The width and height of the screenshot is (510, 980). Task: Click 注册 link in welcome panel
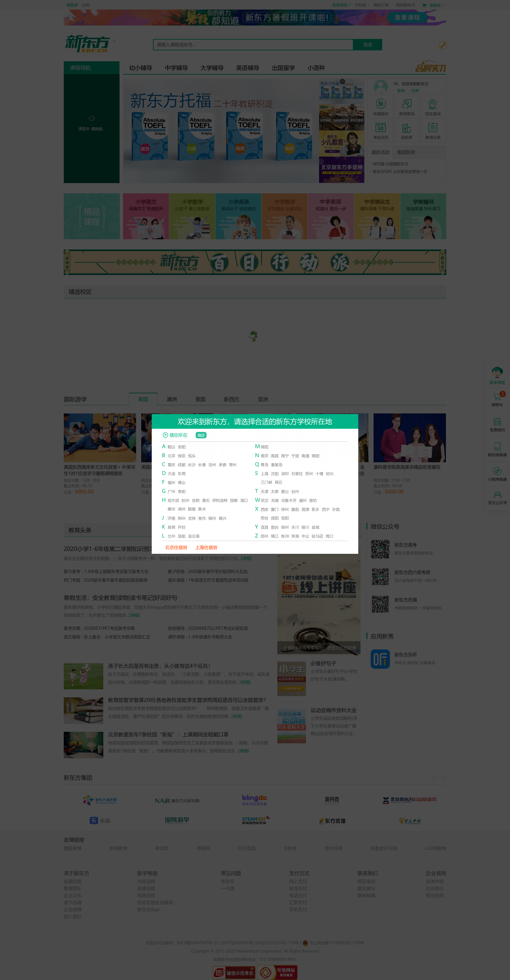point(414,91)
